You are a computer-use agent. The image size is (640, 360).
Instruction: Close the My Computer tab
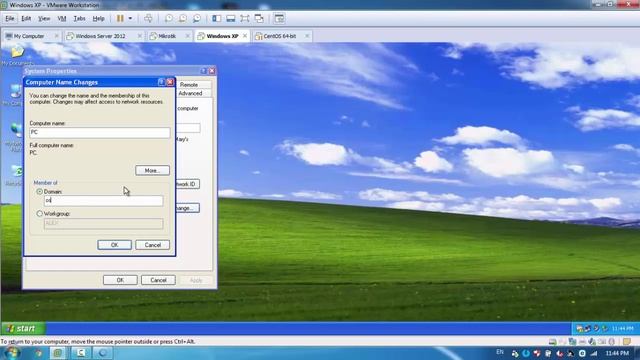57,36
